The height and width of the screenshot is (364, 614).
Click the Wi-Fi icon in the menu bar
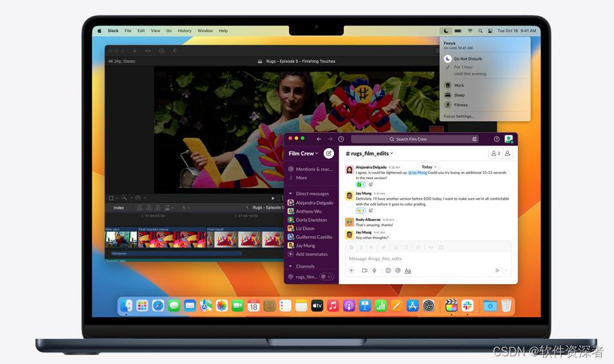(470, 30)
